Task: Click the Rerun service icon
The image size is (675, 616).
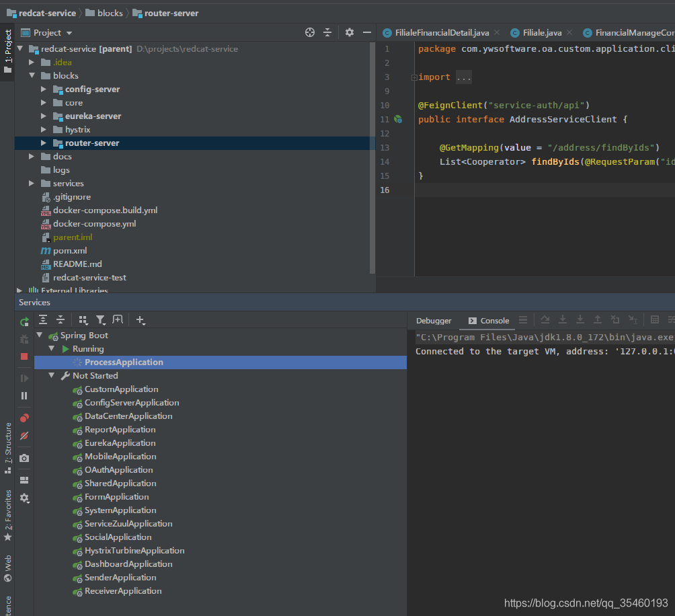Action: 24,321
